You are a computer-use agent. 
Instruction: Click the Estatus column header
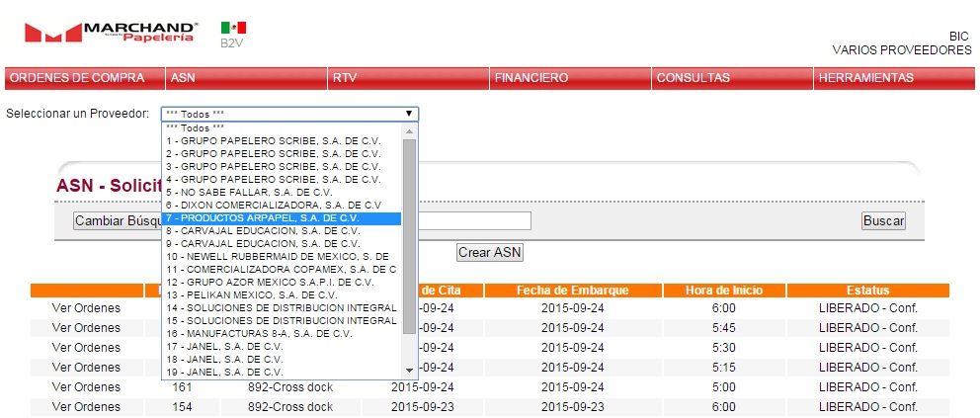click(x=868, y=291)
